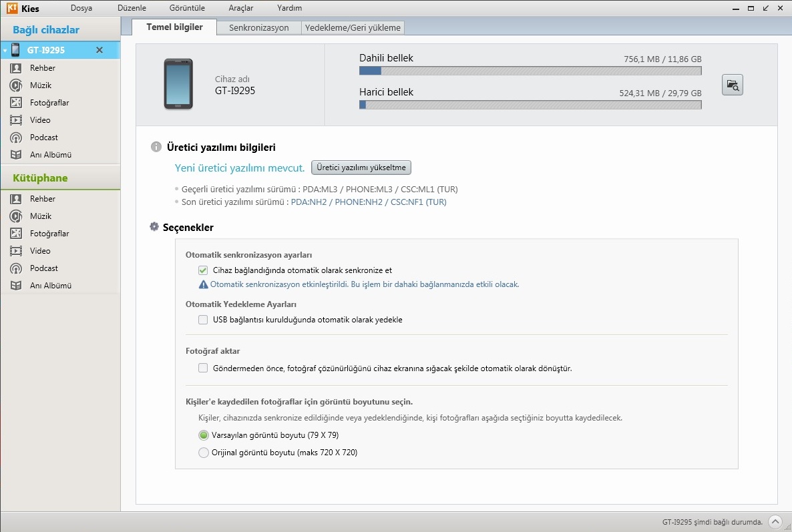Enable automatic backup on USB connection

[x=203, y=320]
